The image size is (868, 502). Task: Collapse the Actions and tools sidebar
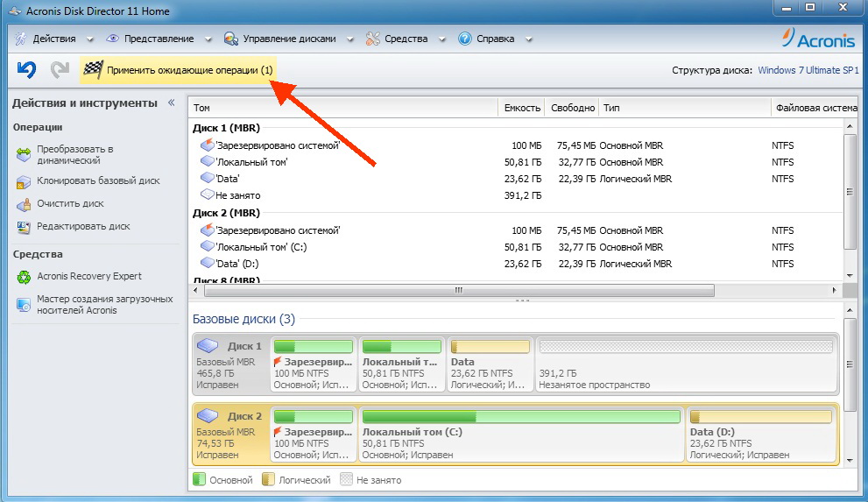click(x=173, y=103)
